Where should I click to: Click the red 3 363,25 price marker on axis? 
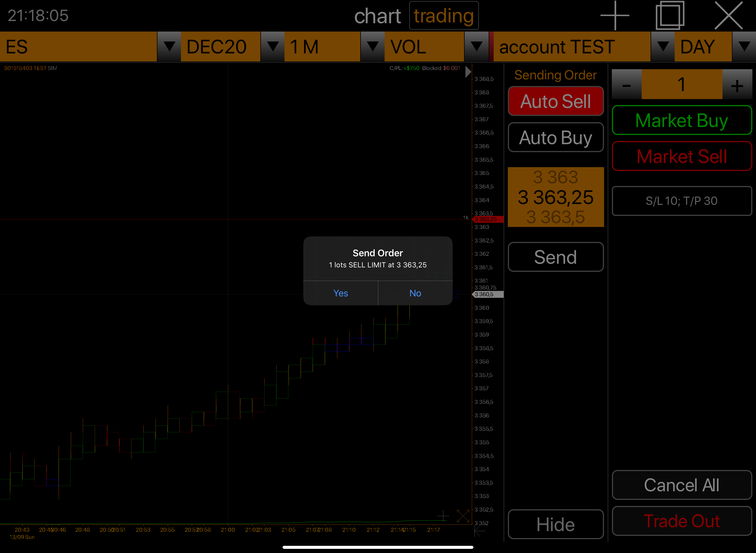[488, 219]
